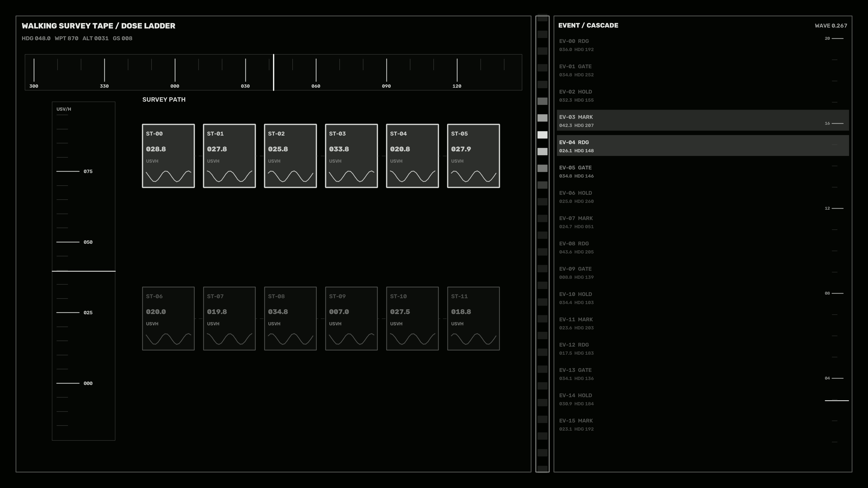Select dimmed station card ST-10
Screen dimensions: 868x488
[x=412, y=319]
